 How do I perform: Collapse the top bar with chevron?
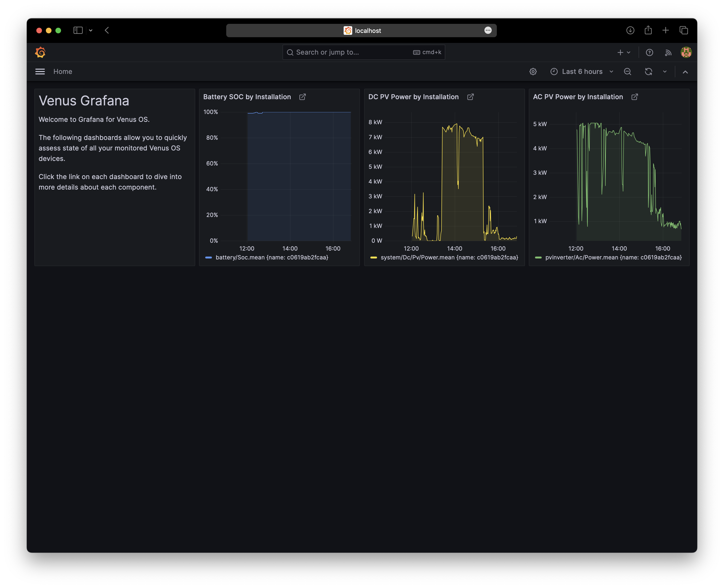click(x=685, y=72)
